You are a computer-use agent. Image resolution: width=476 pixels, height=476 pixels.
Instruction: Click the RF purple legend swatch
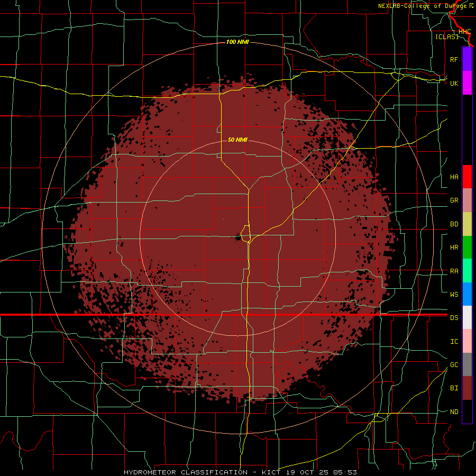[467, 59]
